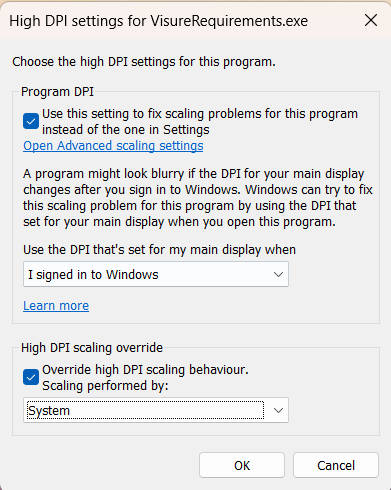Follow the Learn more link
Viewport: 391px width, 490px height.
tap(56, 306)
